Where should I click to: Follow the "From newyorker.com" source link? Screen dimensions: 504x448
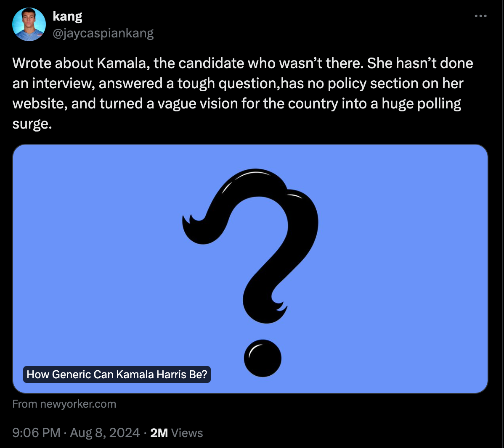coord(64,404)
